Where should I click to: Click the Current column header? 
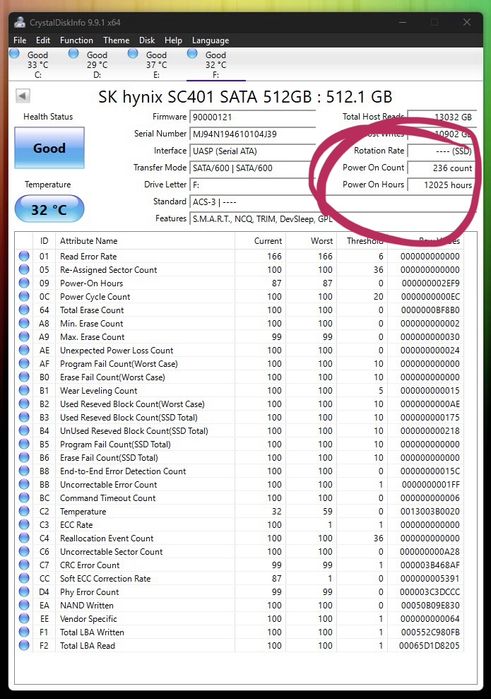click(260, 241)
